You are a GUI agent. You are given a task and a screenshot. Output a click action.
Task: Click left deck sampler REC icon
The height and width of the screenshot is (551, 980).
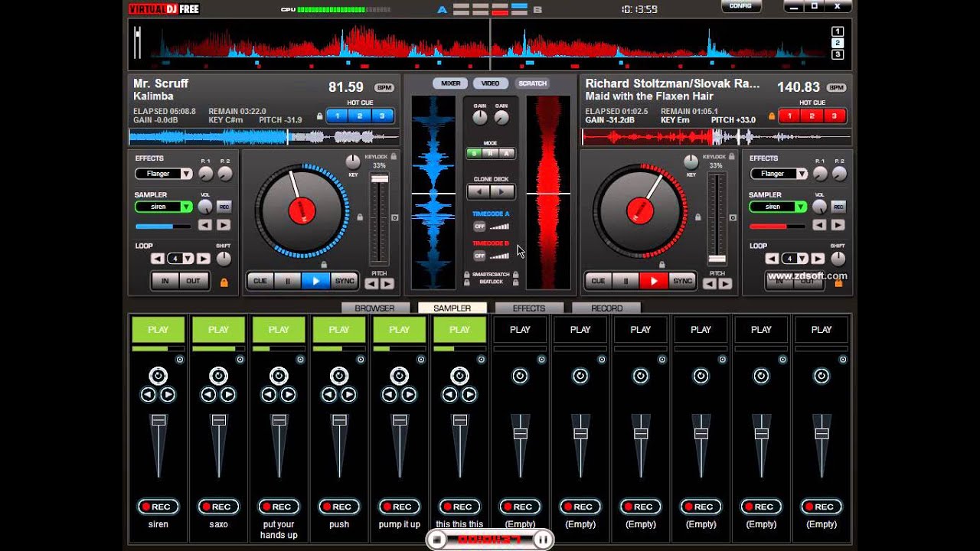point(224,207)
